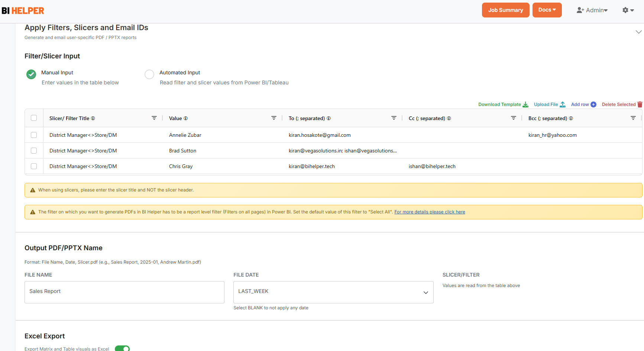
Task: Open the 'For more details please click here' link
Action: point(430,212)
